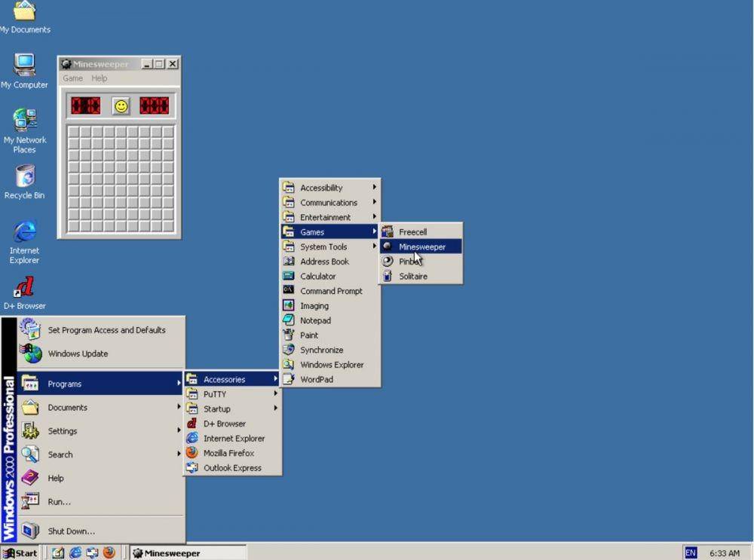Click top-left cell of Minesweeper grid

click(x=74, y=132)
